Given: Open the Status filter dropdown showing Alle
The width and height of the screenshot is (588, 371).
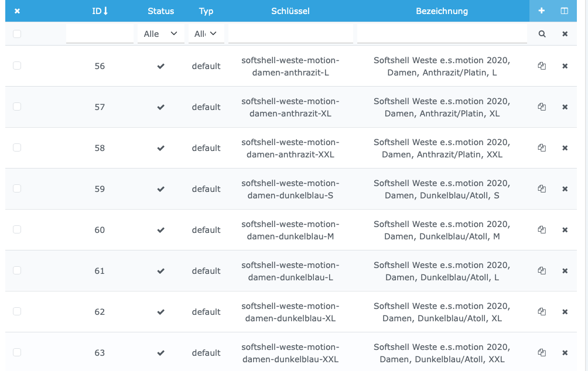Looking at the screenshot, I should click(x=161, y=34).
